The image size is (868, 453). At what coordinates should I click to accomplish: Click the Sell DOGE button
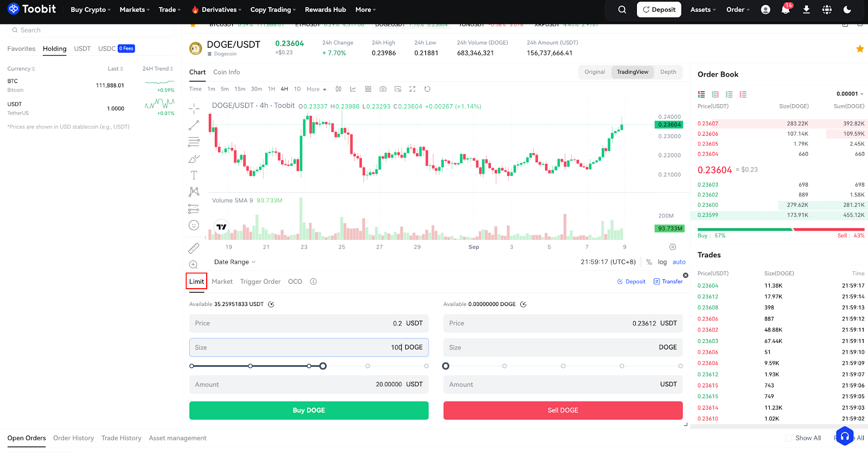coord(563,411)
